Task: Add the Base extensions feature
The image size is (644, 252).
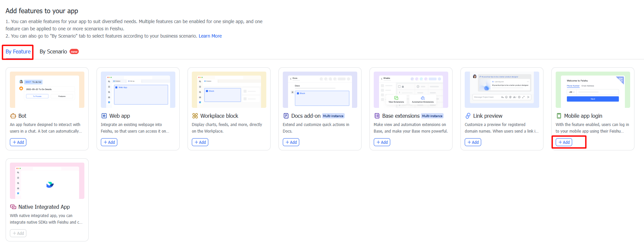Action: pyautogui.click(x=382, y=142)
